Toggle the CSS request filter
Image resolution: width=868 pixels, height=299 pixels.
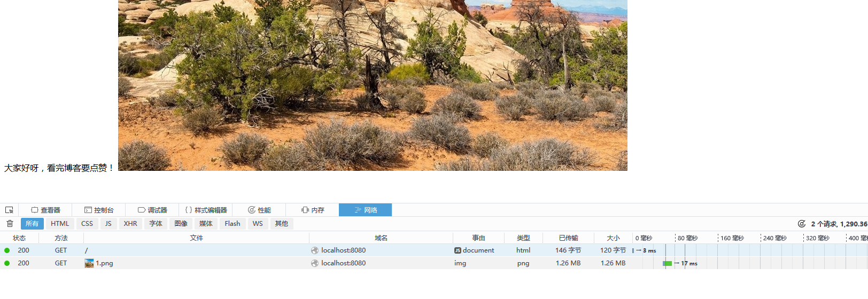87,224
